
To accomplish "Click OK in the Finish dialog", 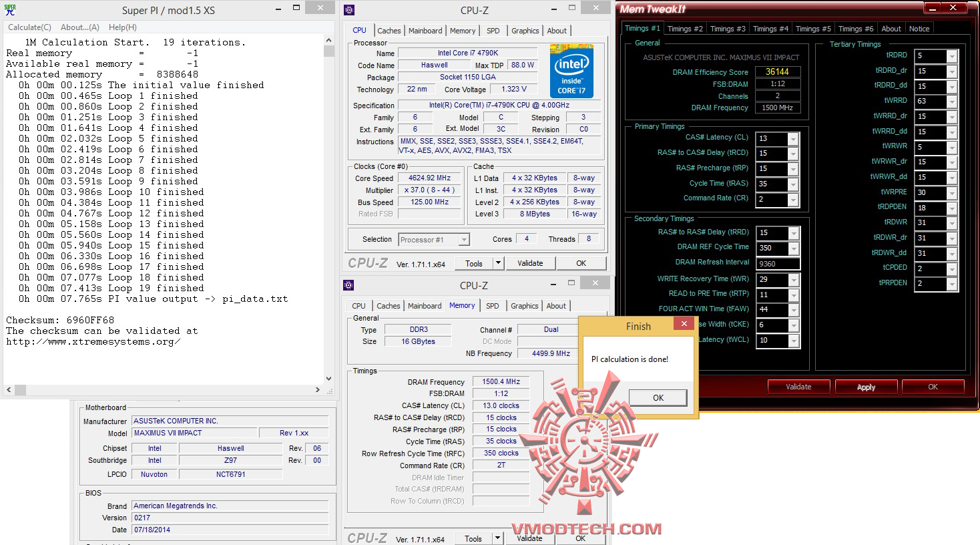I will 658,397.
